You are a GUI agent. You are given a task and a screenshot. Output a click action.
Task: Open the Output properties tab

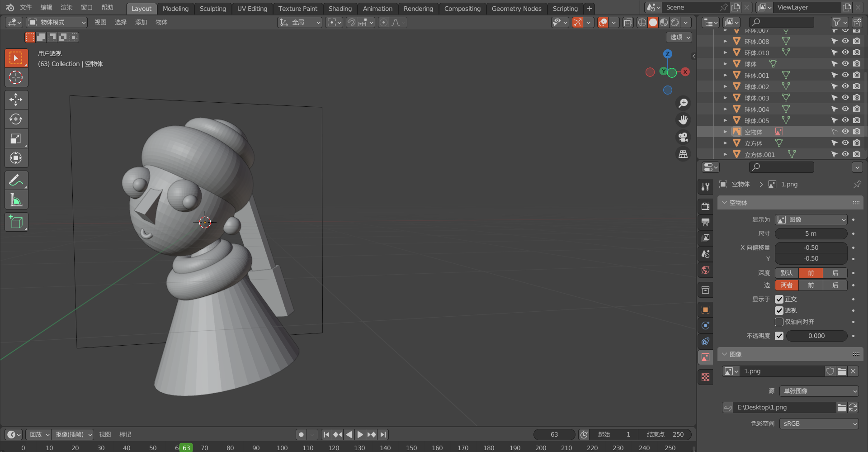click(x=705, y=222)
